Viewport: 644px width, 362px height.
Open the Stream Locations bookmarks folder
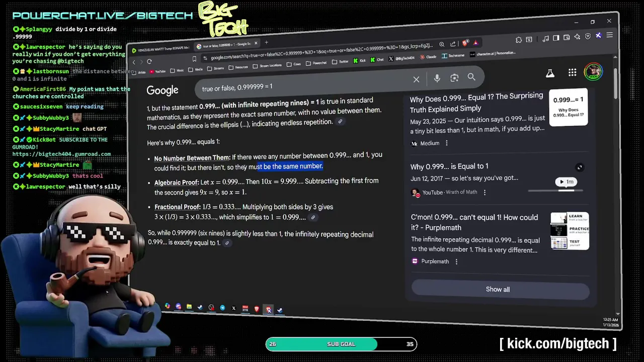tap(267, 65)
